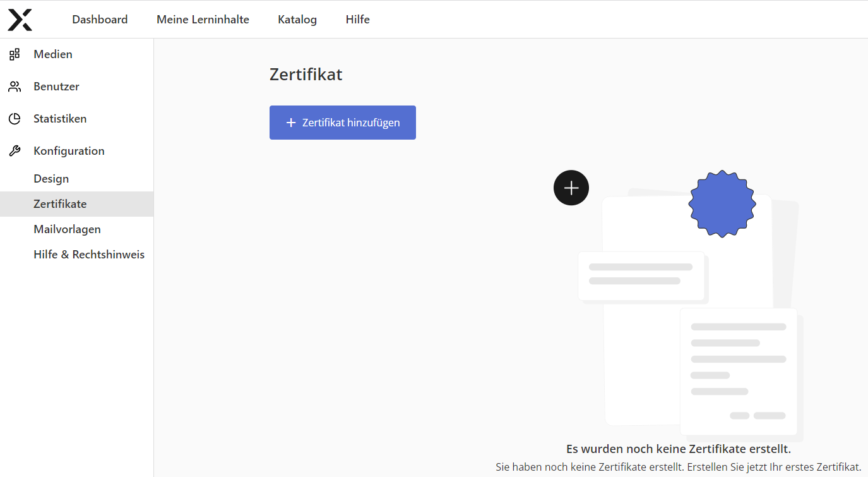868x477 pixels.
Task: Open Hilfe & Rechtshinweis settings
Action: pyautogui.click(x=89, y=255)
